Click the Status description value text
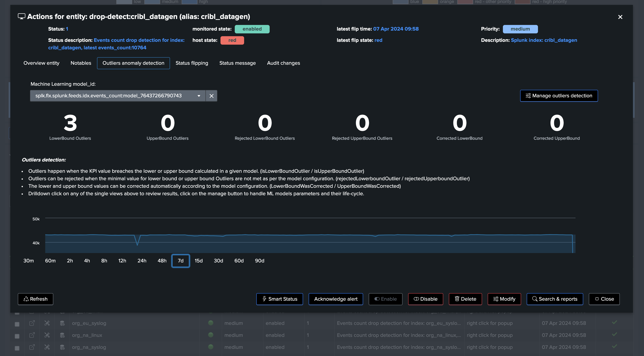The height and width of the screenshot is (356, 644). (x=116, y=44)
